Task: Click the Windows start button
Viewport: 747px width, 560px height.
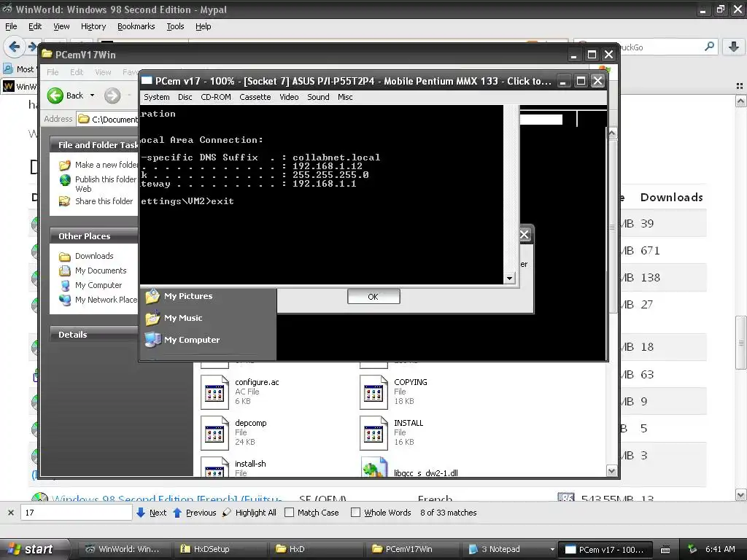Action: [x=34, y=549]
